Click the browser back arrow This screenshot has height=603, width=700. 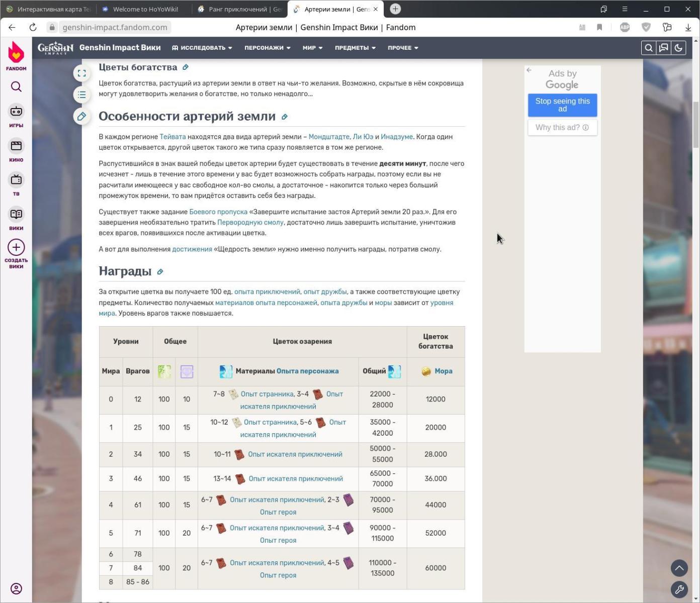coord(12,27)
